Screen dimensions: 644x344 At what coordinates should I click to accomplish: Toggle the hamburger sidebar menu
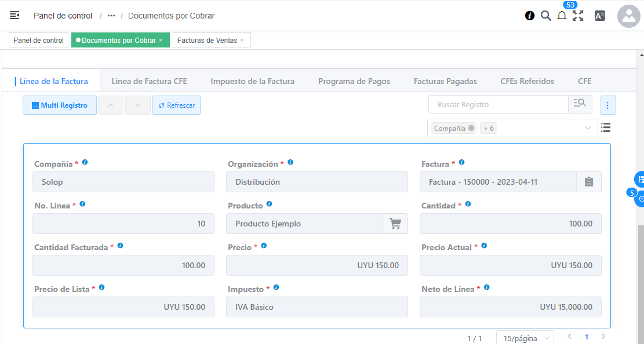[15, 16]
